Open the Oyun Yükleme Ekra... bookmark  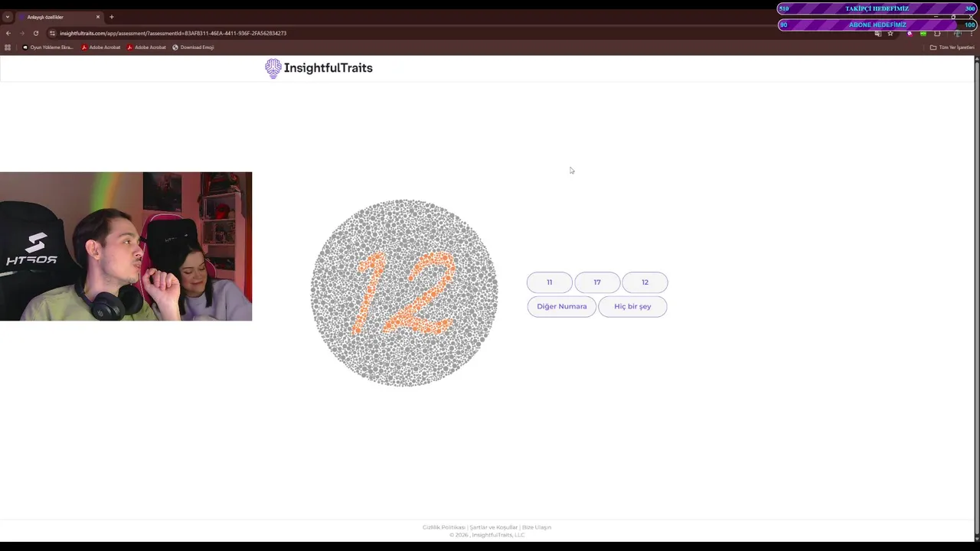pos(48,47)
